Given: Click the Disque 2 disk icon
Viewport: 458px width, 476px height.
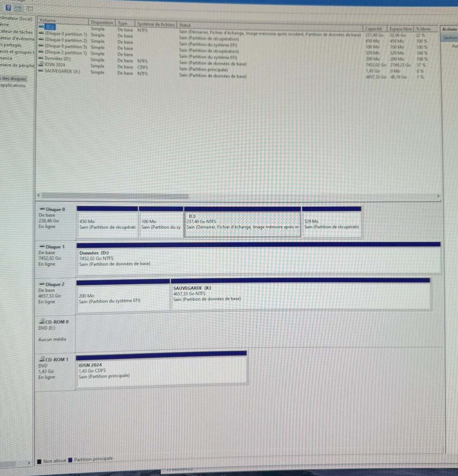Looking at the screenshot, I should tap(42, 284).
